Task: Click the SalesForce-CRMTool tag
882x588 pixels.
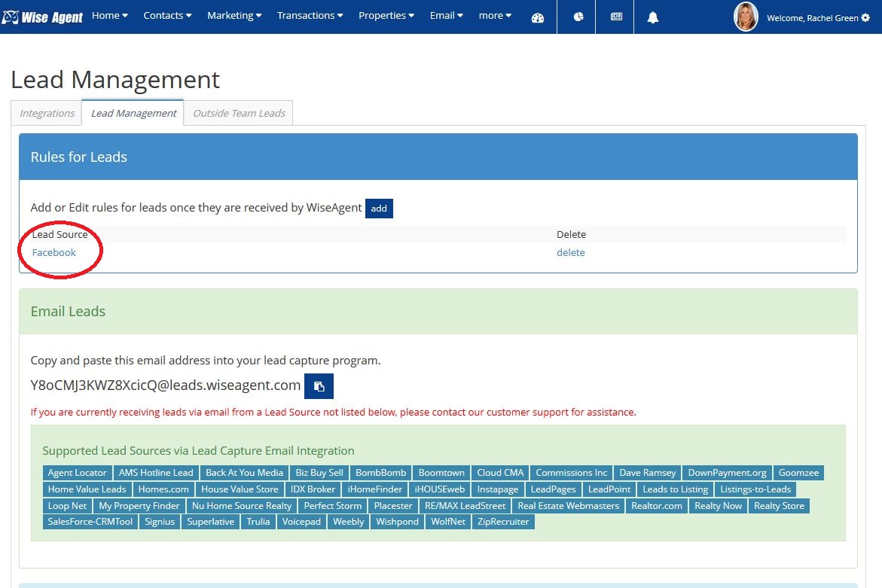Action: [90, 522]
